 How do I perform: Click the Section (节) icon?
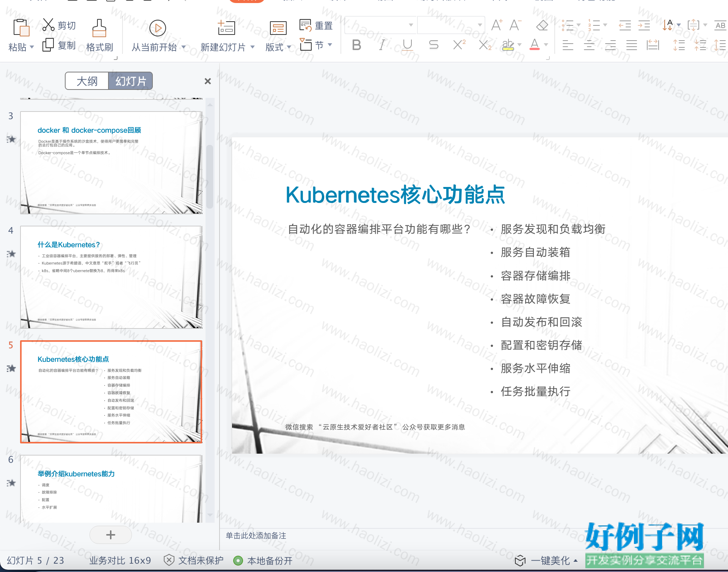click(306, 45)
